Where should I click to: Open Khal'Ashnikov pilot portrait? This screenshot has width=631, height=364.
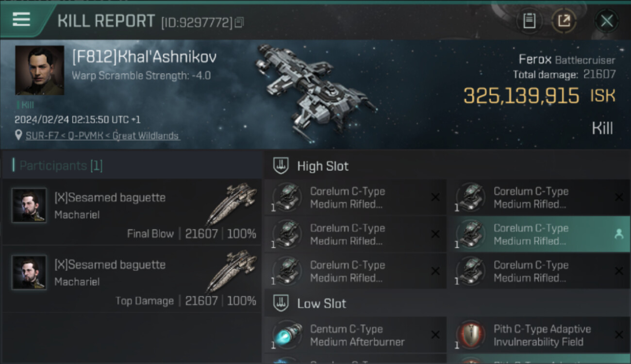[39, 70]
